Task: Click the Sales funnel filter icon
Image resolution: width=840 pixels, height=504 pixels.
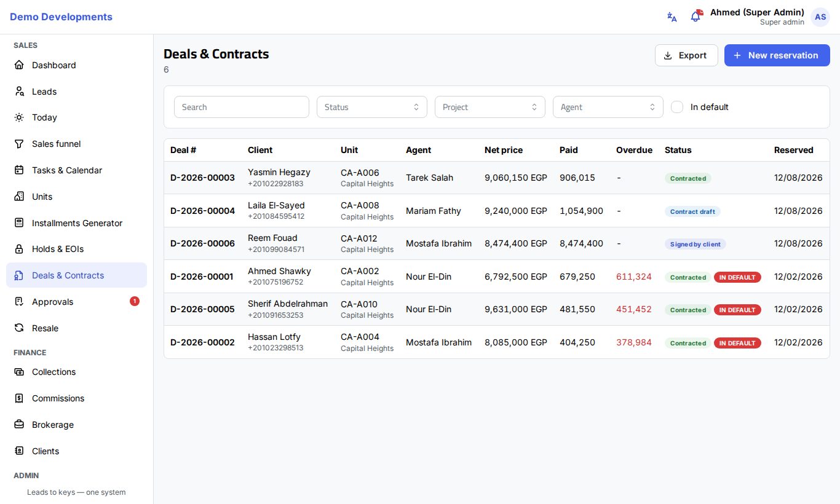Action: tap(19, 144)
